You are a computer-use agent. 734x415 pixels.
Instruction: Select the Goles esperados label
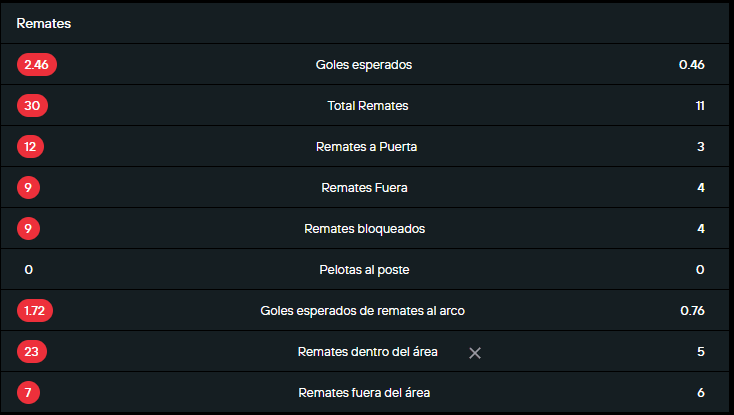click(364, 65)
